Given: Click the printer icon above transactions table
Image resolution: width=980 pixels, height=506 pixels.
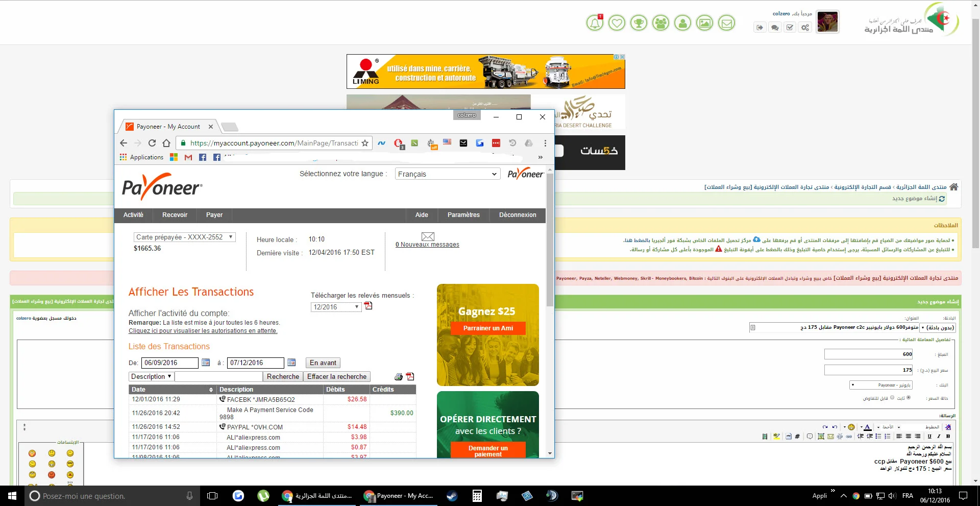Looking at the screenshot, I should point(399,377).
